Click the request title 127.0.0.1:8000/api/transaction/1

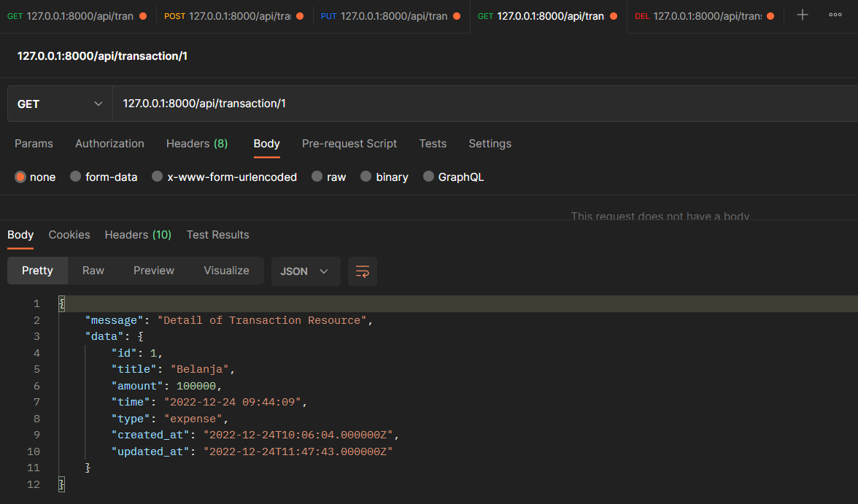coord(102,56)
